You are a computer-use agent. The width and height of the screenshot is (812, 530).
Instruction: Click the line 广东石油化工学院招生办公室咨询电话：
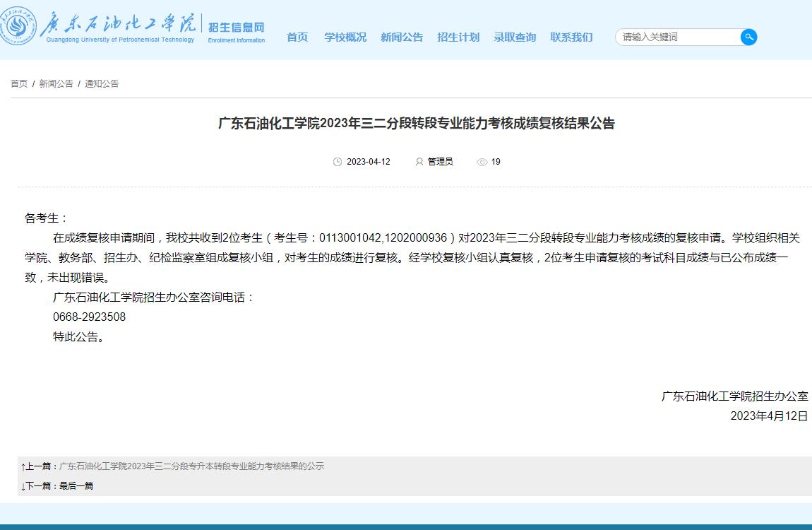[154, 298]
